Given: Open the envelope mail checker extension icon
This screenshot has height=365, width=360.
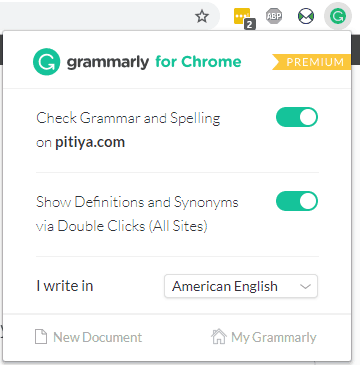Looking at the screenshot, I should click(306, 16).
